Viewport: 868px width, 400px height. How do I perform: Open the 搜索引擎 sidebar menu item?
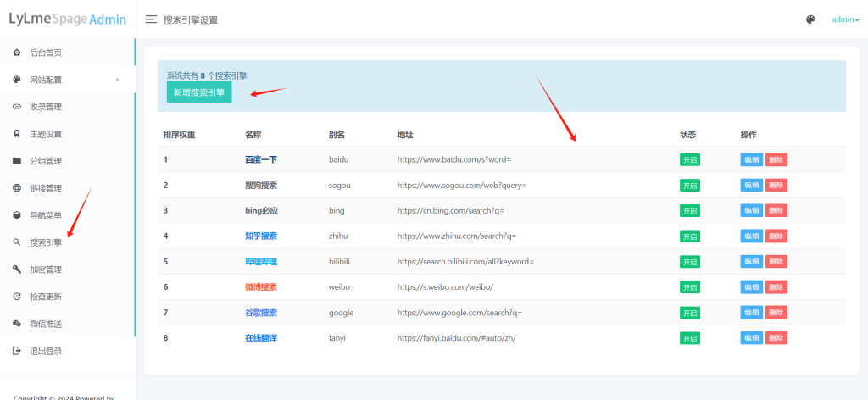46,242
